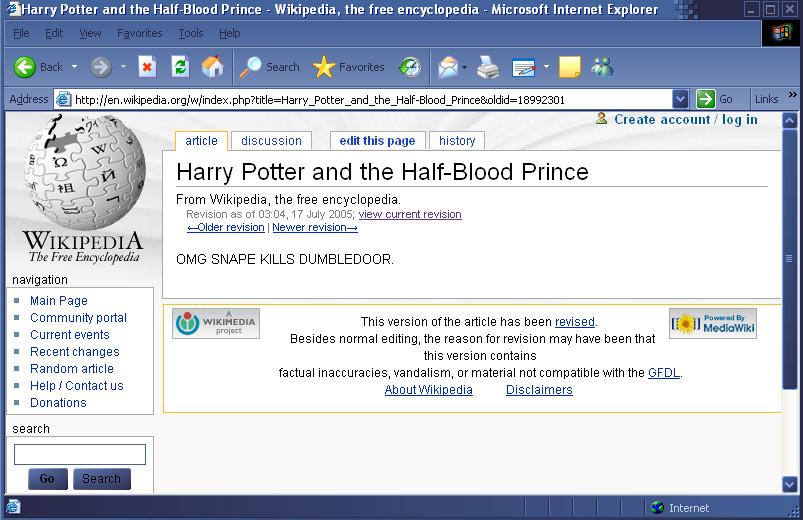Follow the revised link

pyautogui.click(x=575, y=322)
